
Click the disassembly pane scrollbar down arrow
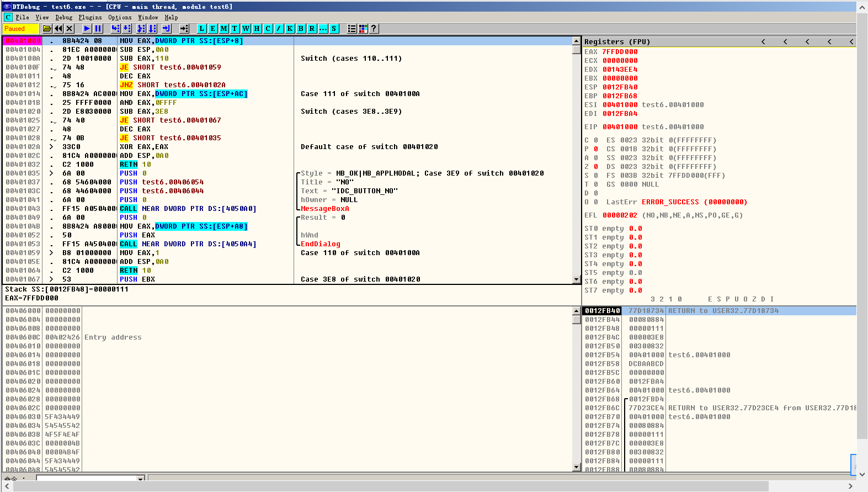click(577, 279)
